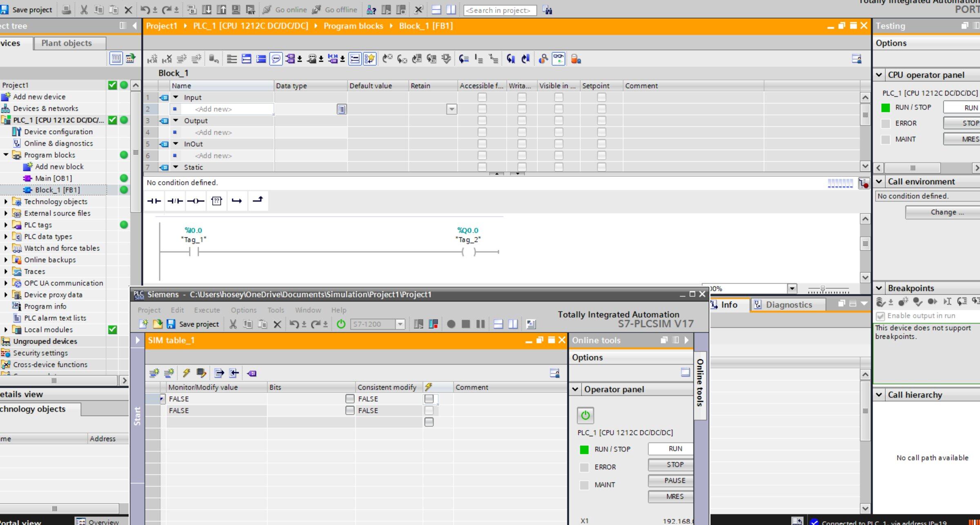
Task: Adjust the editor zoom slider
Action: [x=823, y=289]
